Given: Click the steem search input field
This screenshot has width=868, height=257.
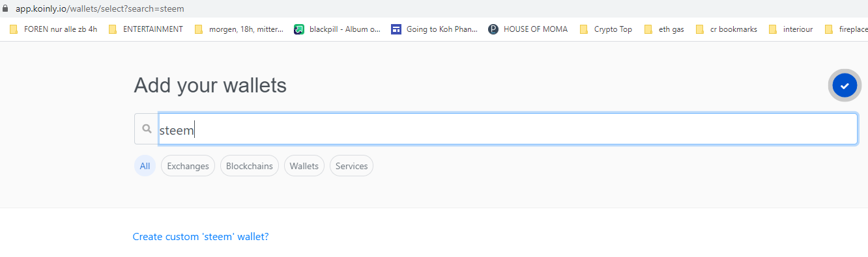Looking at the screenshot, I should click(508, 129).
